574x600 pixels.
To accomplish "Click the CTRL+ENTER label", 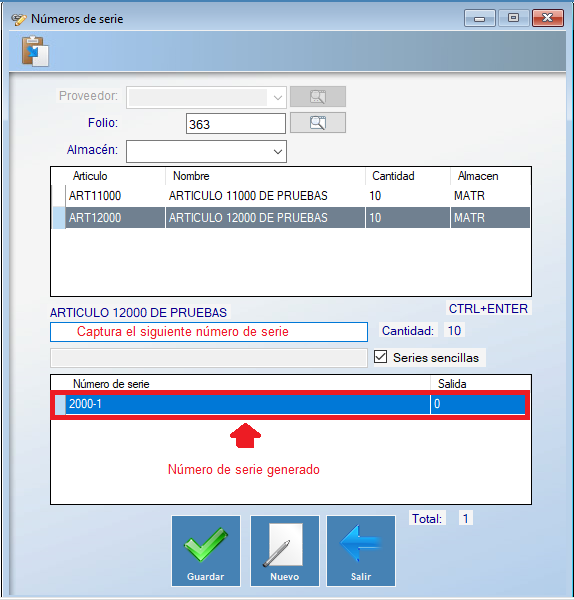I will [488, 308].
